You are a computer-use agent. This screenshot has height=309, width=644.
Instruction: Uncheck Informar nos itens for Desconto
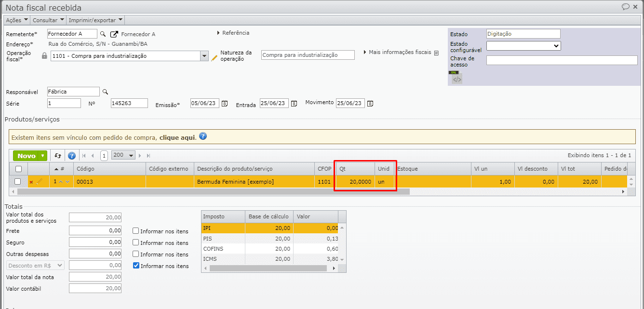136,266
